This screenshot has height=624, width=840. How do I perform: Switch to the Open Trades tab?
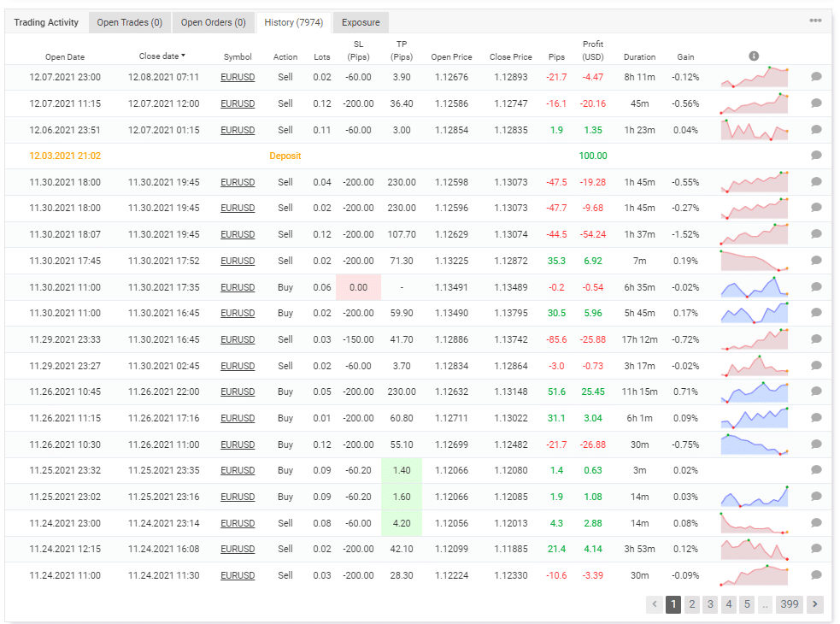[x=129, y=22]
